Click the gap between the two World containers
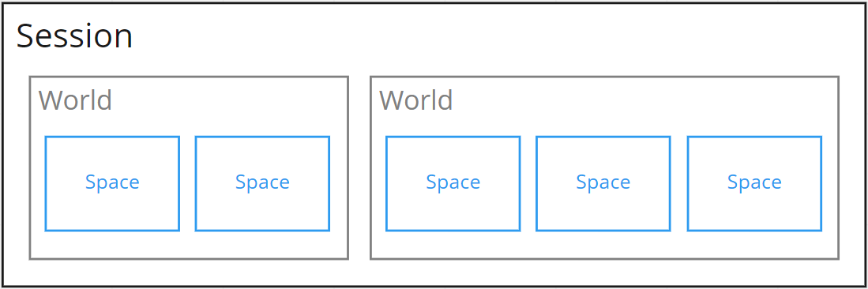Viewport: 868px width, 289px height. 359,167
